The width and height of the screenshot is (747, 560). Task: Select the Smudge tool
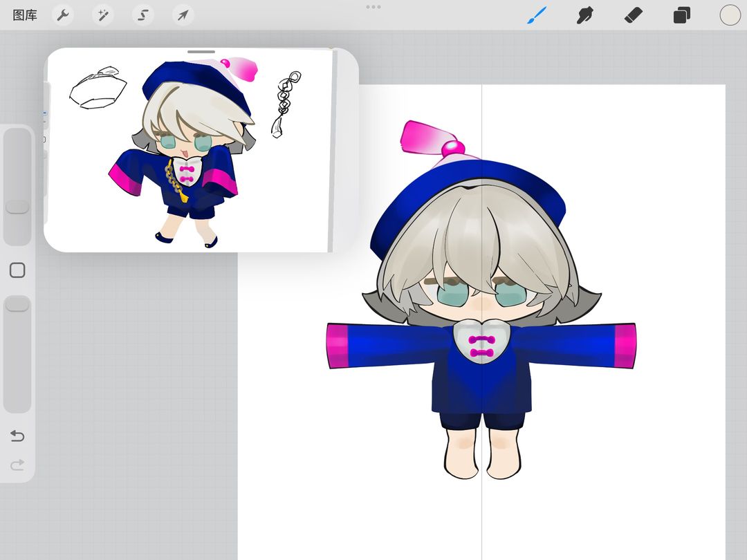pos(585,15)
